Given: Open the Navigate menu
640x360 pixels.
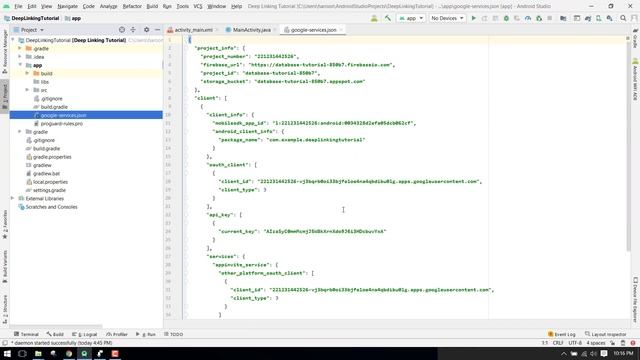Looking at the screenshot, I should (67, 7).
